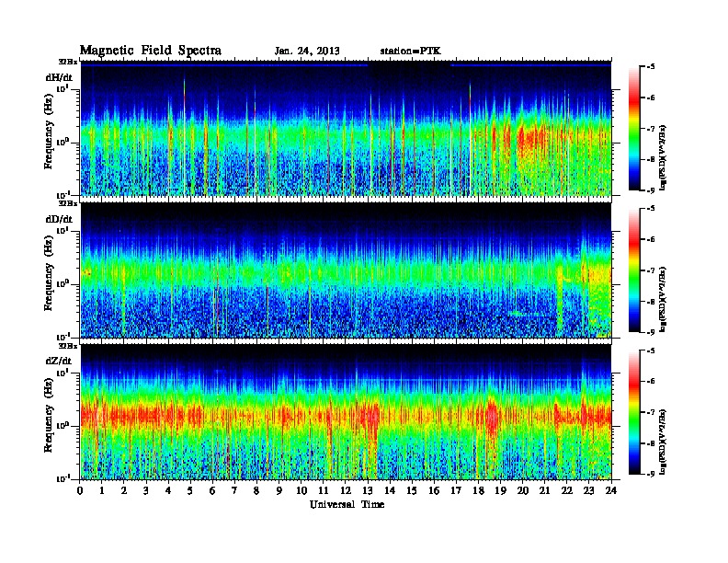Open the dZ/dt spectrogram plot
The image size is (728, 563).
[346, 412]
